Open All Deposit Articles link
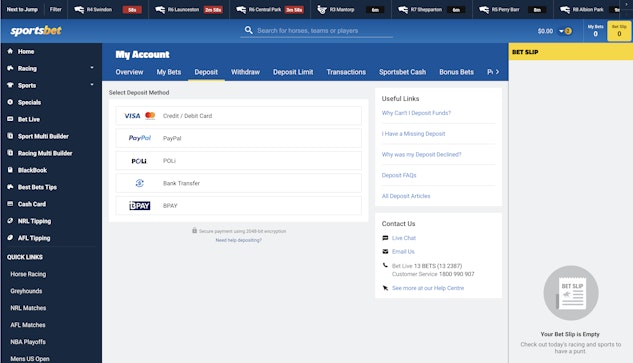The height and width of the screenshot is (363, 633). point(406,196)
